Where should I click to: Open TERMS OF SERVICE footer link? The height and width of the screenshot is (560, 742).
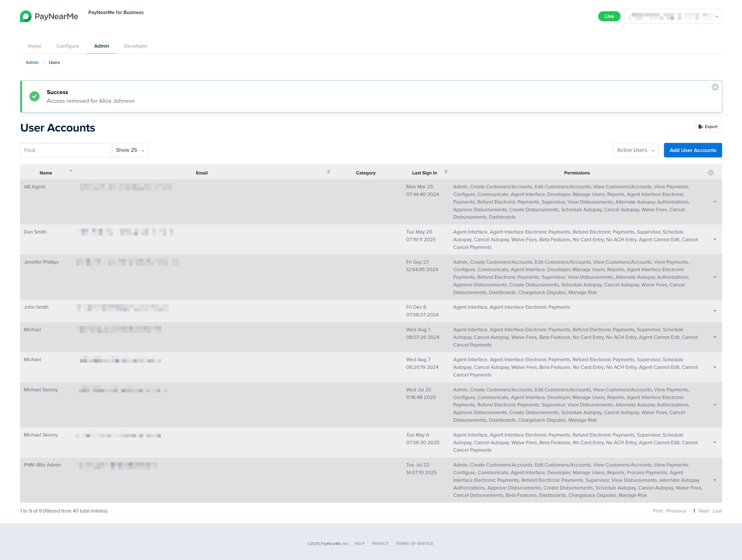click(x=414, y=544)
